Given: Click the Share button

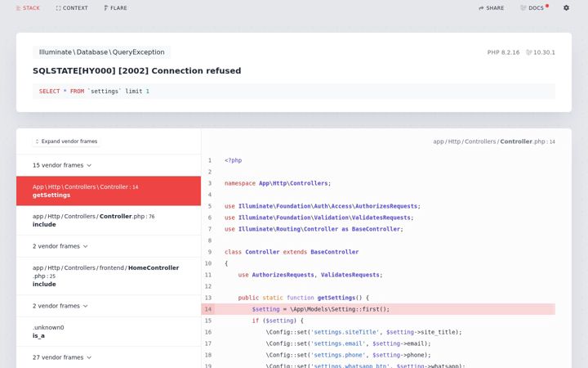Looking at the screenshot, I should (x=492, y=8).
